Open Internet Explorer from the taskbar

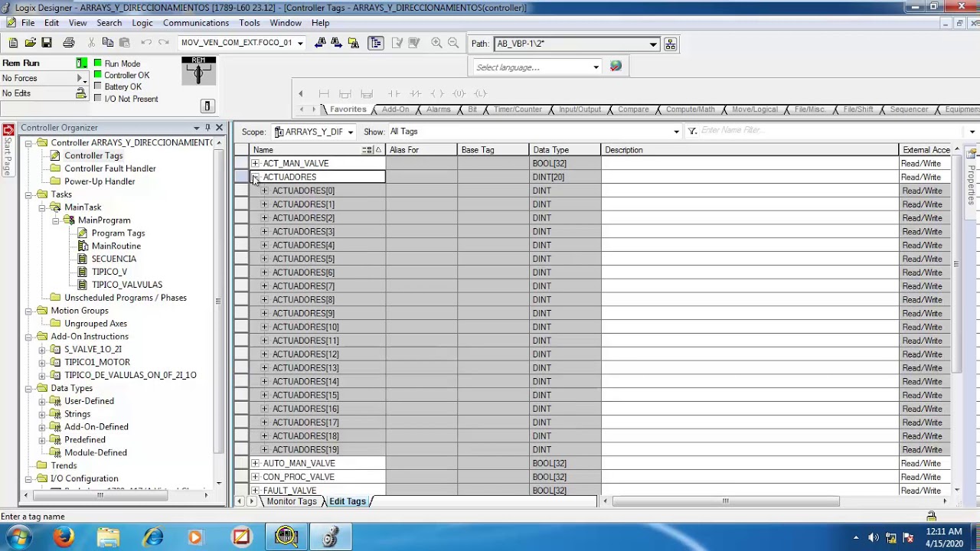click(153, 537)
